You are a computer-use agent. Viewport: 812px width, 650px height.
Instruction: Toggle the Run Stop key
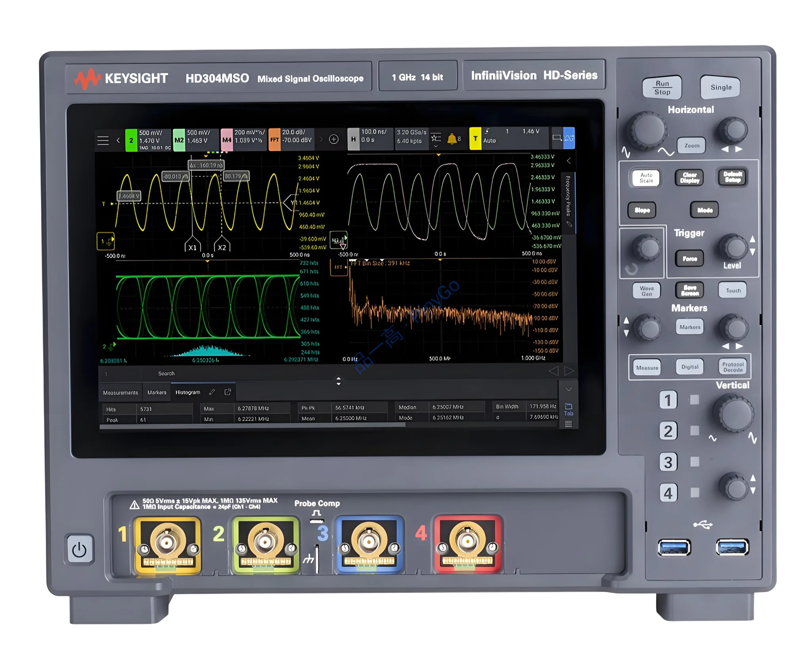662,88
